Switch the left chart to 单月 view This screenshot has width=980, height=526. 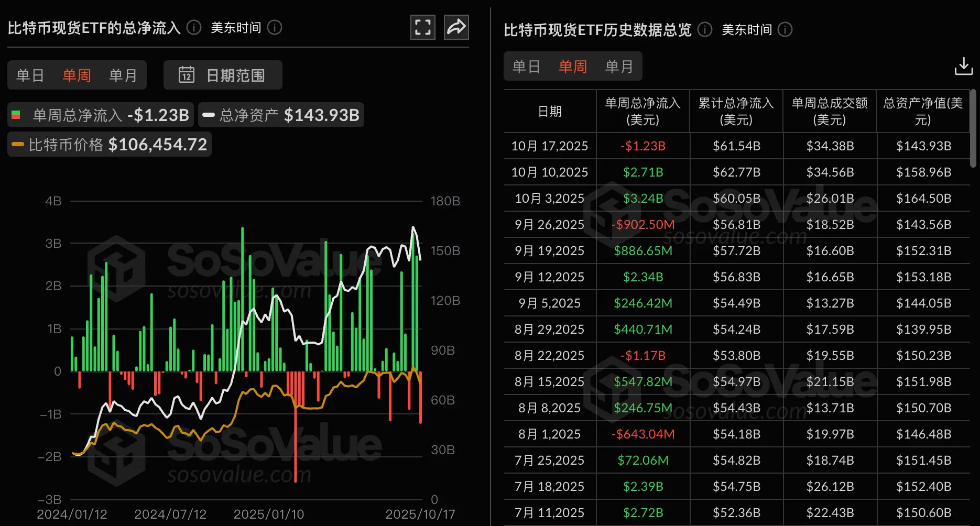(124, 75)
